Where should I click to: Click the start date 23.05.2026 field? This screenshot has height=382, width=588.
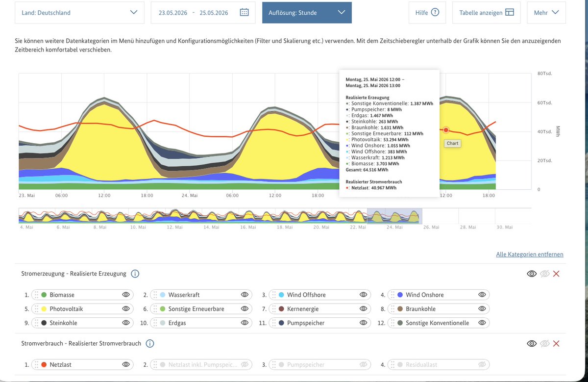172,13
